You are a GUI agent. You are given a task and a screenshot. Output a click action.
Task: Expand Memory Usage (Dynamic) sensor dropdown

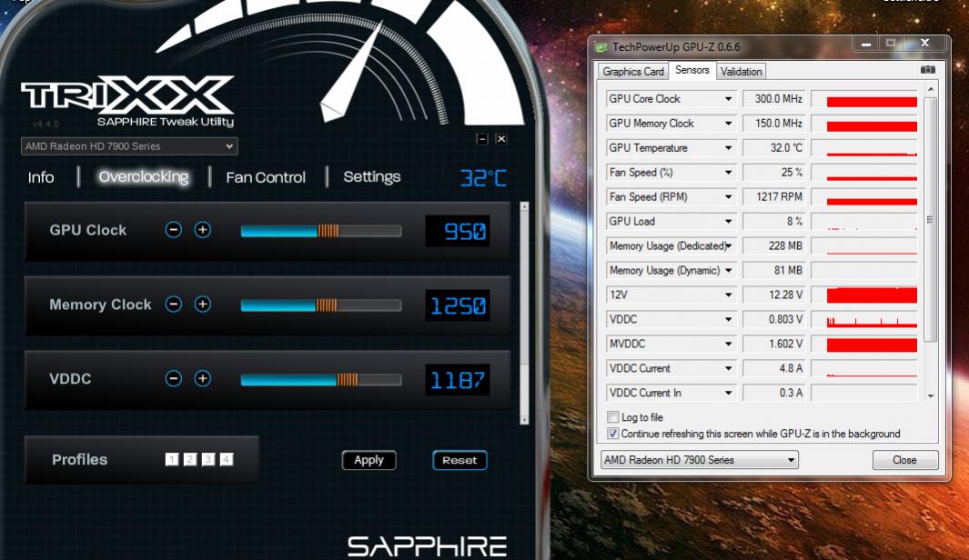point(728,270)
